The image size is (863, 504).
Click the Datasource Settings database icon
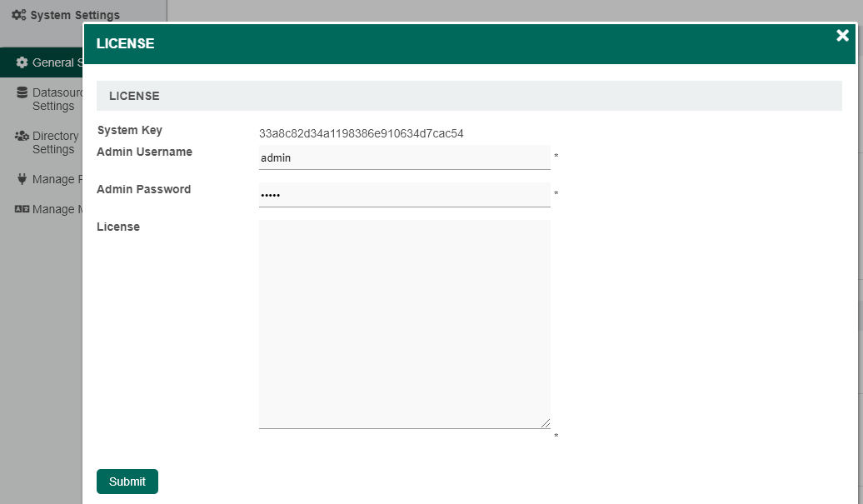click(x=22, y=92)
